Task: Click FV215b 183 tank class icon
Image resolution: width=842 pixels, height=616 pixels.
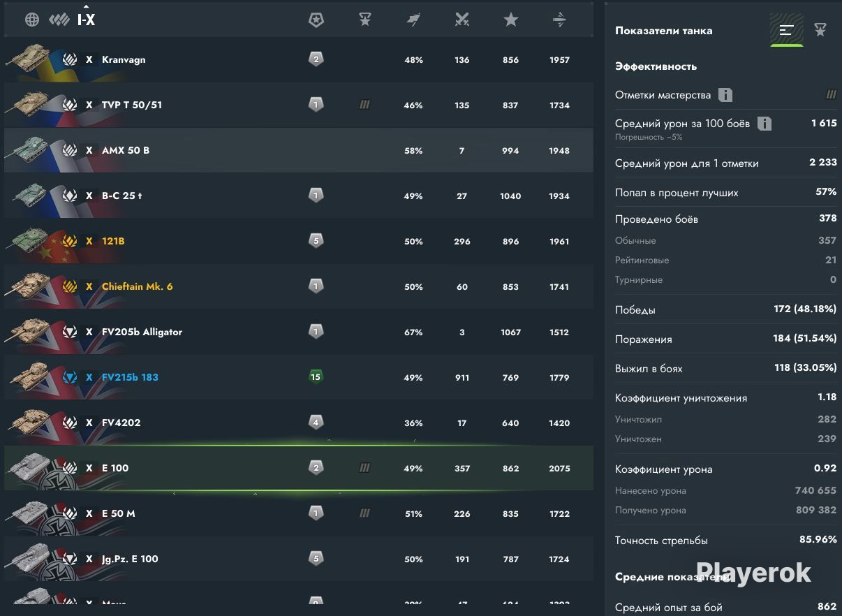Action: point(70,377)
